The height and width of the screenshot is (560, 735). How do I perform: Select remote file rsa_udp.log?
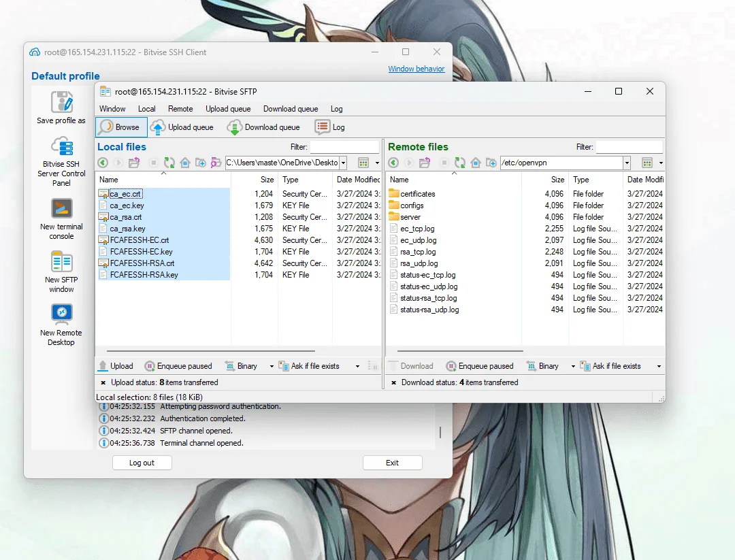(x=419, y=263)
